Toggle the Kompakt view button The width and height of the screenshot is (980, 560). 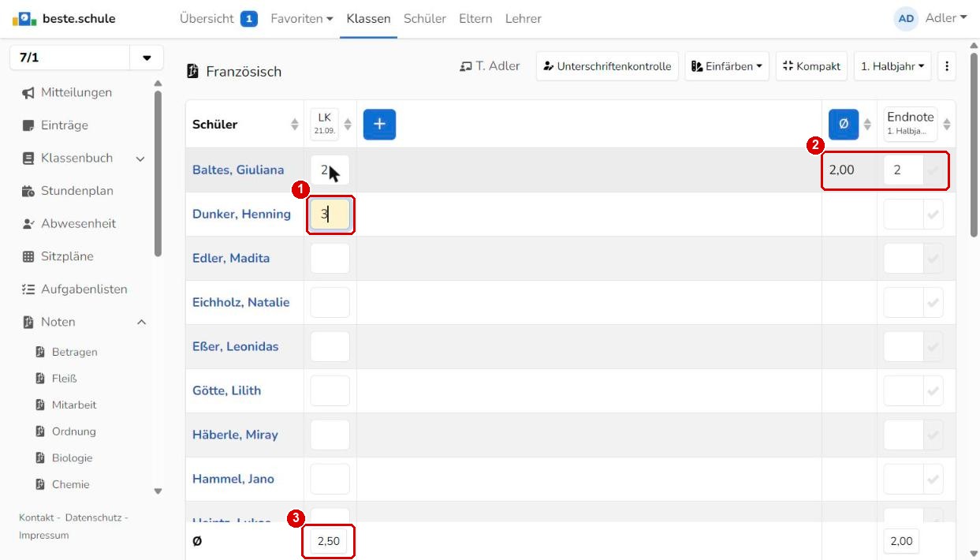811,66
